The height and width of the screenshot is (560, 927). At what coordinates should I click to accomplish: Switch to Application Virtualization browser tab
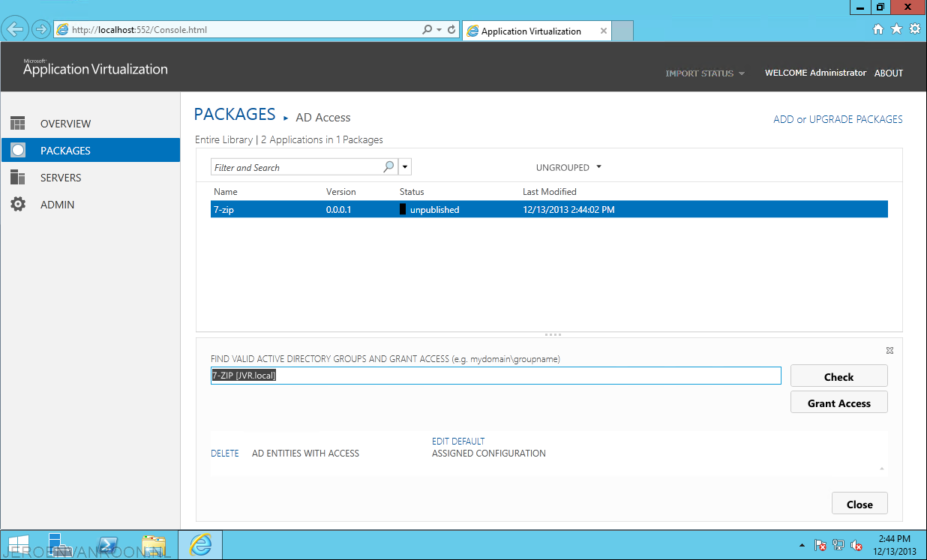pyautogui.click(x=538, y=31)
